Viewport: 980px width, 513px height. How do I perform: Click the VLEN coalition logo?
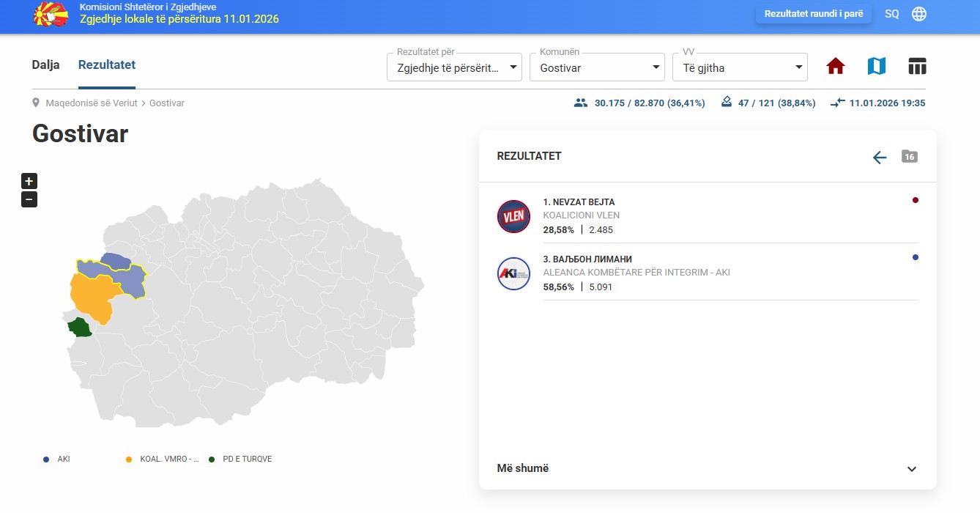[513, 216]
